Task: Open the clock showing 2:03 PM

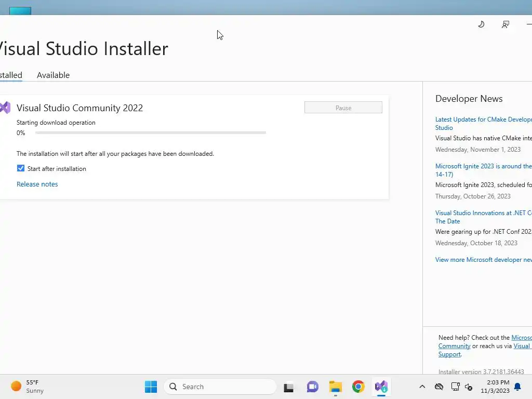Action: [x=495, y=387]
